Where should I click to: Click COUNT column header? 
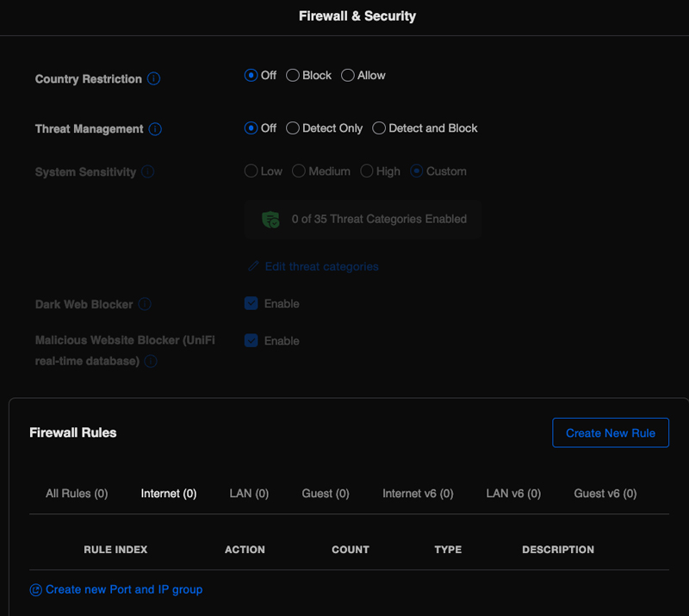pyautogui.click(x=351, y=550)
